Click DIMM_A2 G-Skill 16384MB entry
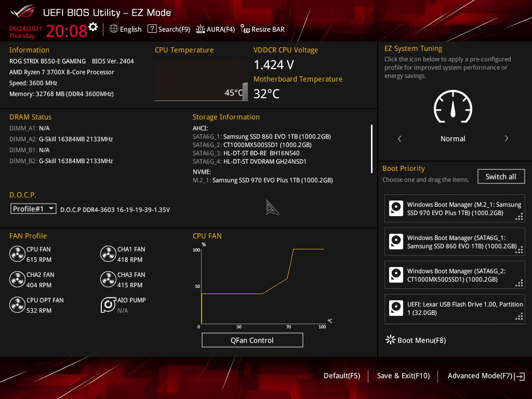 61,139
